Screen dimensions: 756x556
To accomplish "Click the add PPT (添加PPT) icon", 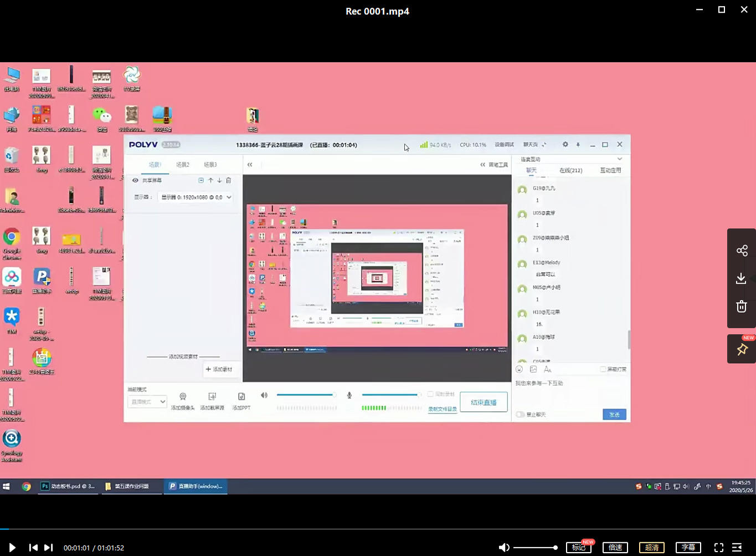I will tap(241, 397).
